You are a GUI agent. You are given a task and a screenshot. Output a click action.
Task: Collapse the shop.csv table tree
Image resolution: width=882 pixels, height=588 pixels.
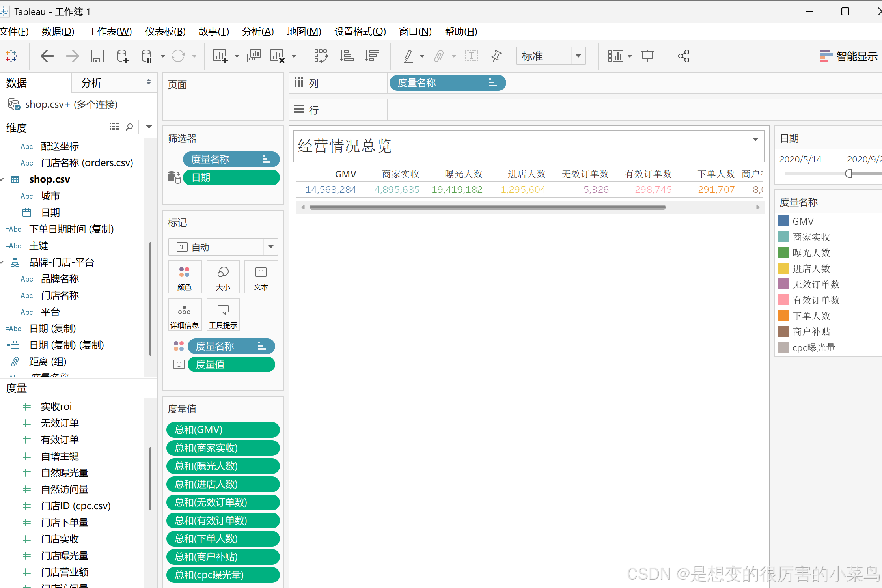click(2, 179)
